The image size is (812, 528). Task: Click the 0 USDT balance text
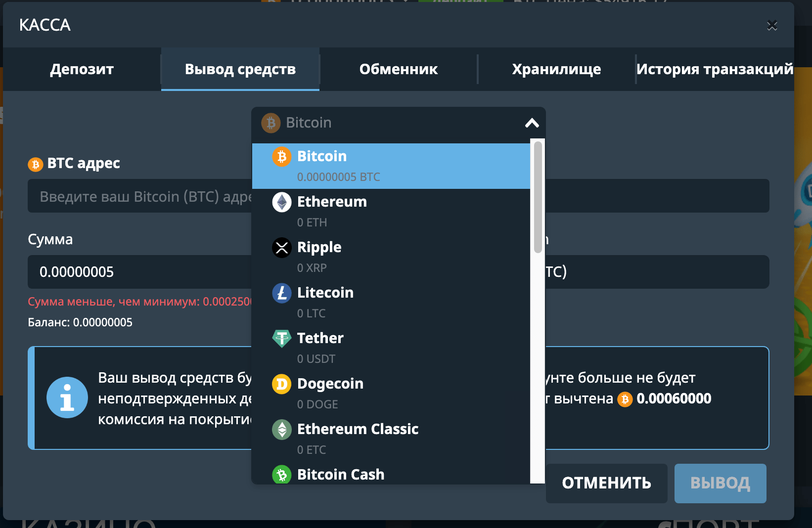coord(316,359)
